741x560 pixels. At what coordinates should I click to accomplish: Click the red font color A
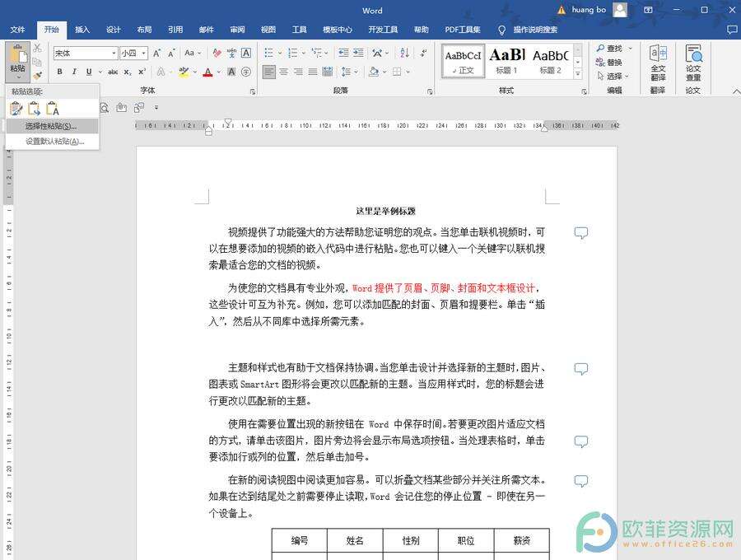point(207,72)
